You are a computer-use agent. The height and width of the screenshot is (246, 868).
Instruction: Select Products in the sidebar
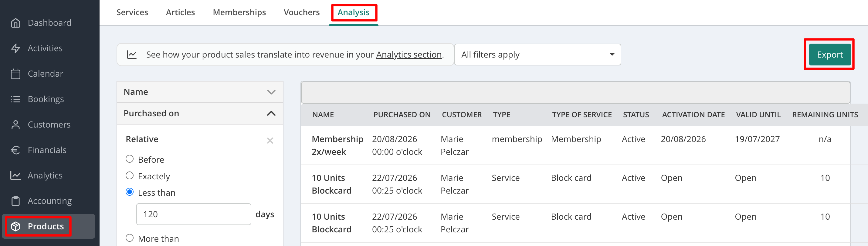point(49,227)
